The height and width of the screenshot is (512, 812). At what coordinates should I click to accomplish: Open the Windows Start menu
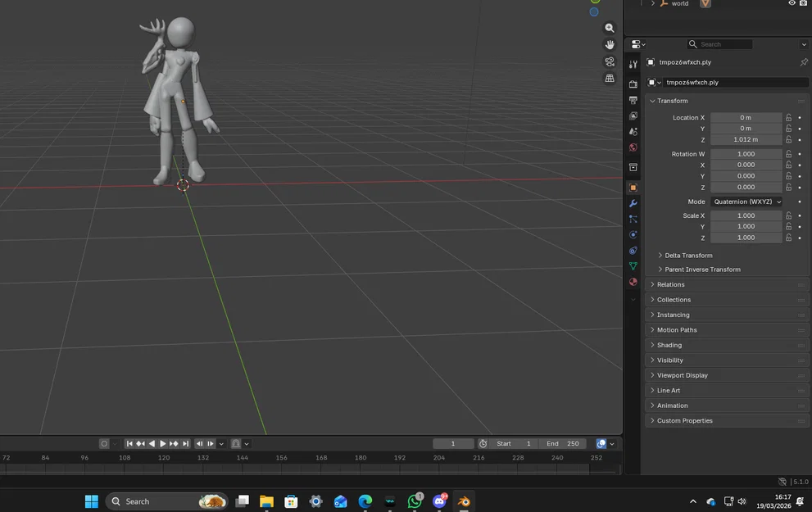92,501
